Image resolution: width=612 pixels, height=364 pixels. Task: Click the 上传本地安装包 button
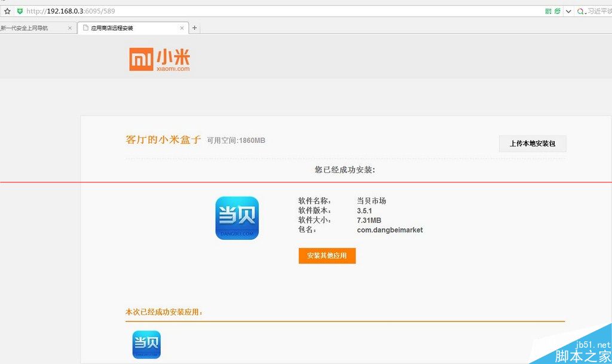pos(533,143)
